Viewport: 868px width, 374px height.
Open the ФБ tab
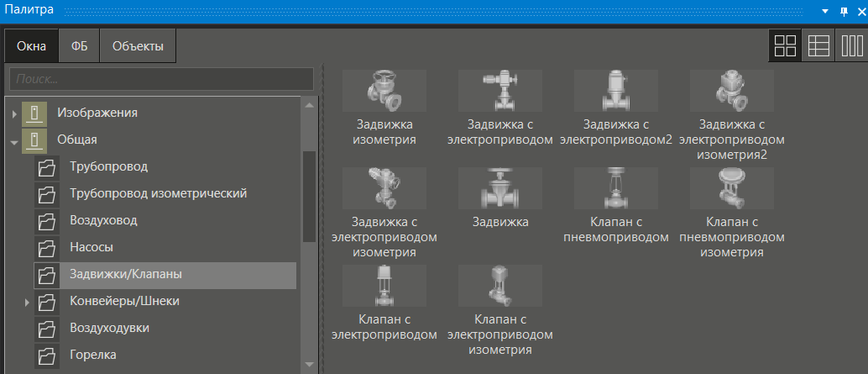click(80, 46)
